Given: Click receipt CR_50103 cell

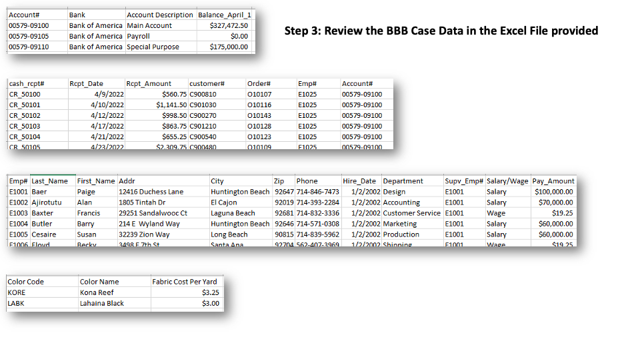Looking at the screenshot, I should (x=25, y=126).
